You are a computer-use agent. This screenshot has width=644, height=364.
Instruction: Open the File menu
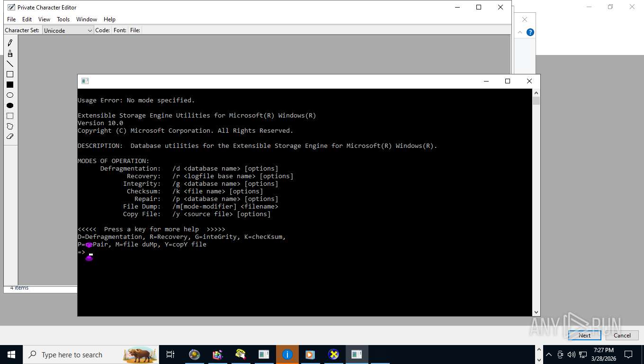pyautogui.click(x=11, y=19)
